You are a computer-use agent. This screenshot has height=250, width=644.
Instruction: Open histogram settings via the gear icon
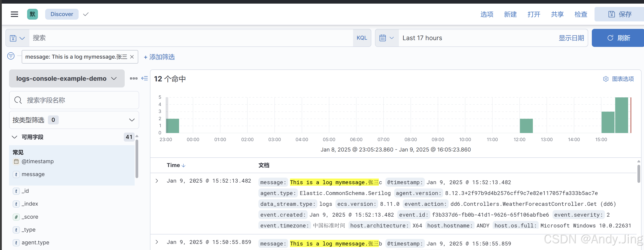tap(606, 79)
